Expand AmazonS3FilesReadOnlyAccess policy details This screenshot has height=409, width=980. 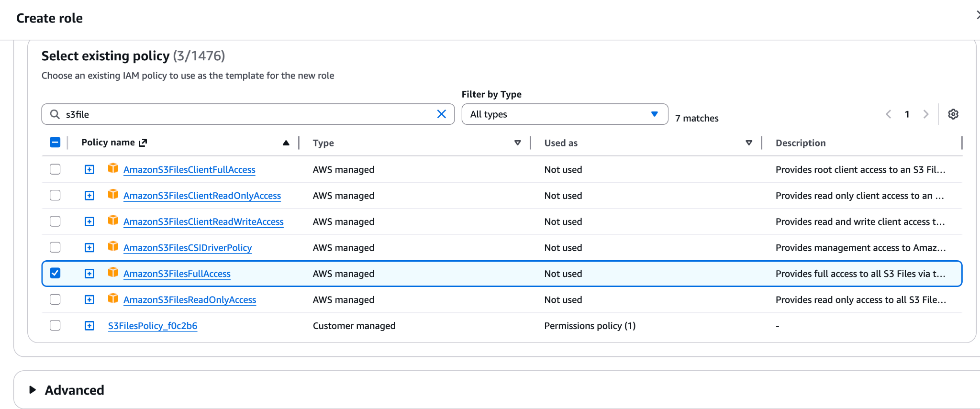click(89, 299)
